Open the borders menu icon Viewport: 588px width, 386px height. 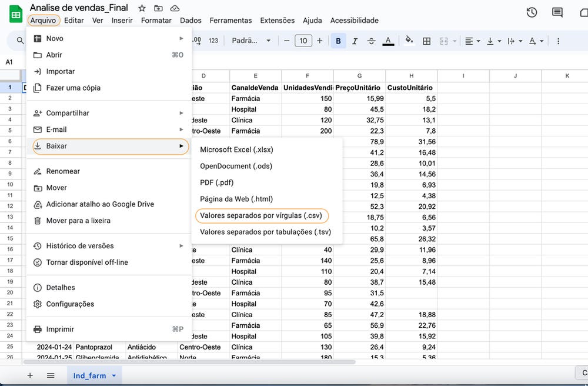(426, 41)
